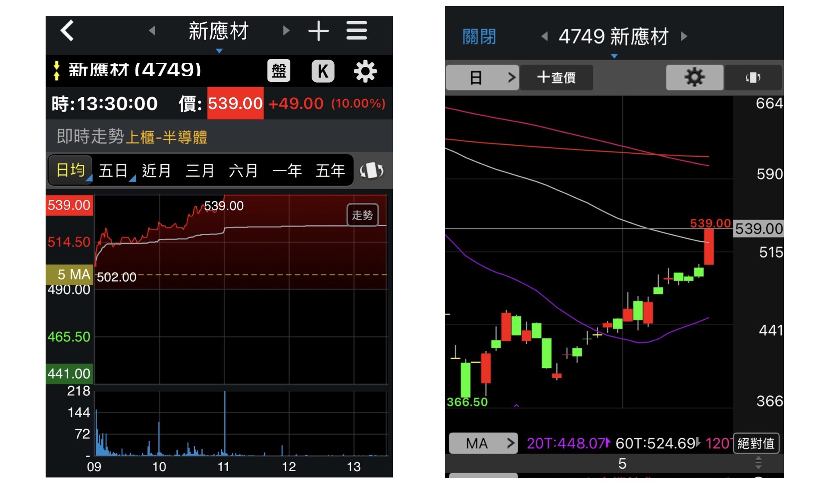Click the latest red candlestick at 539.00

pyautogui.click(x=709, y=247)
